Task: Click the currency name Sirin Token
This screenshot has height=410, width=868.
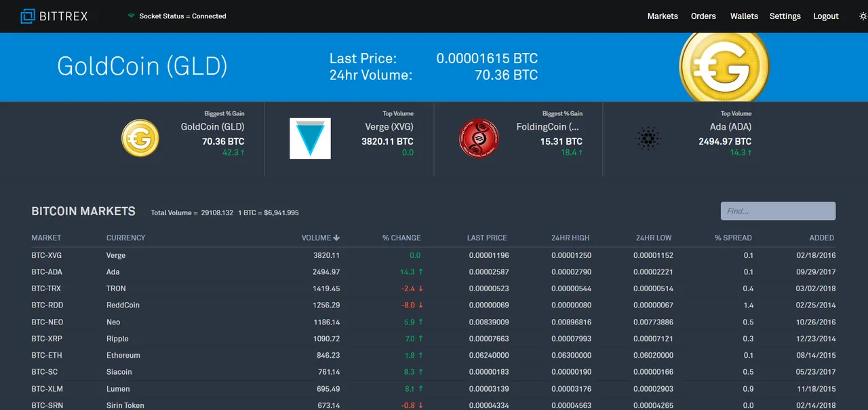Action: coord(125,405)
